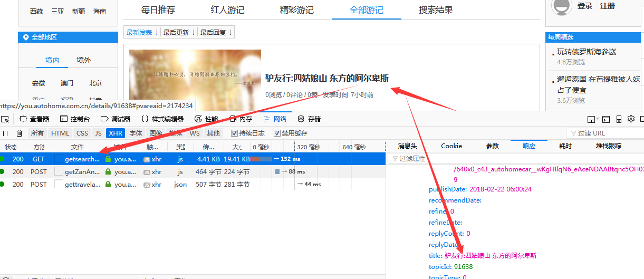Viewport: 644px width, 279px height.
Task: Sort posts by 最后回复
Action: click(x=216, y=32)
